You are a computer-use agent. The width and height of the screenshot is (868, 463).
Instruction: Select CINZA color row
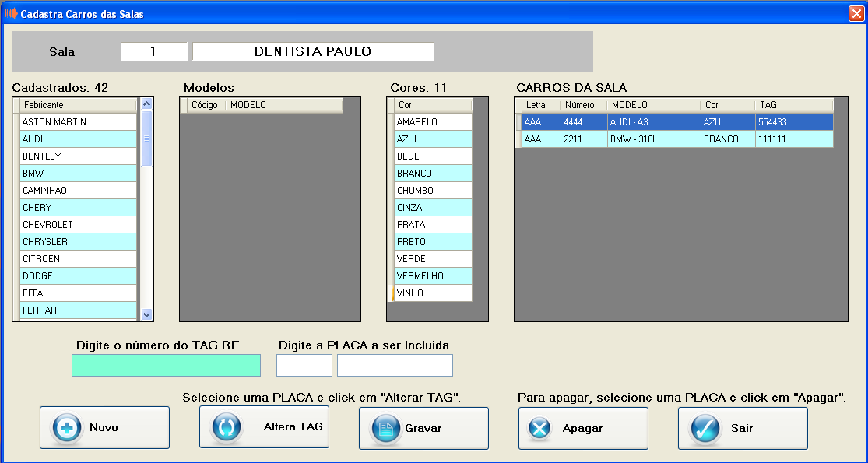coord(433,208)
